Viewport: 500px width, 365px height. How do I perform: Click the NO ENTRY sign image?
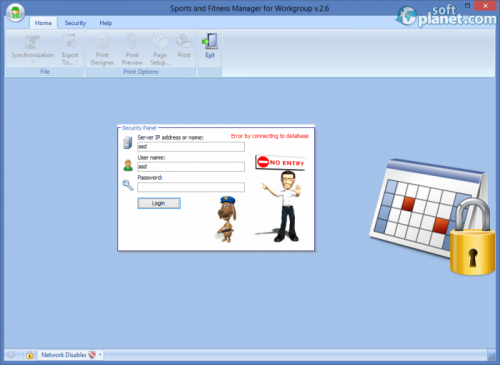280,162
